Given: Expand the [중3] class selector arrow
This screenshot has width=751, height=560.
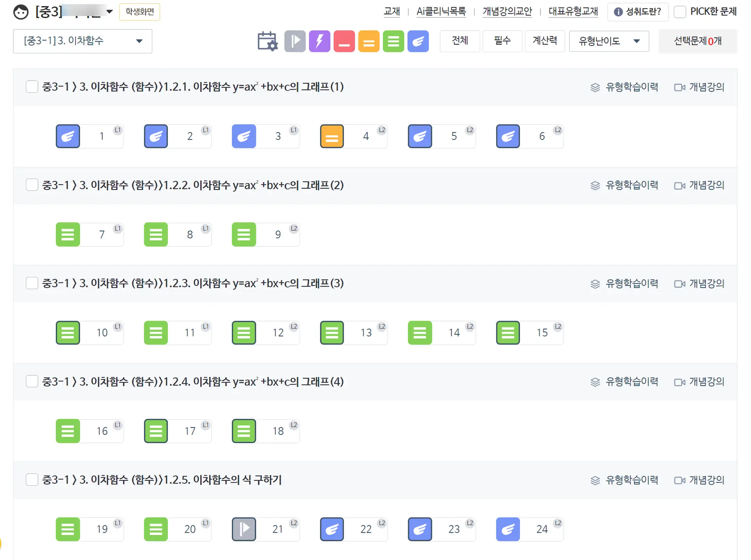Looking at the screenshot, I should coord(110,12).
